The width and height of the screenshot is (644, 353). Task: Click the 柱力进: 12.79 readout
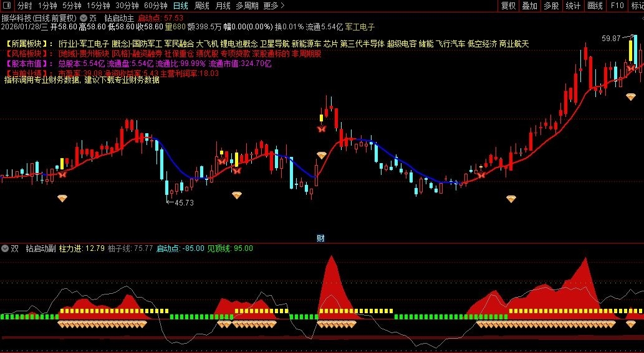pyautogui.click(x=82, y=248)
